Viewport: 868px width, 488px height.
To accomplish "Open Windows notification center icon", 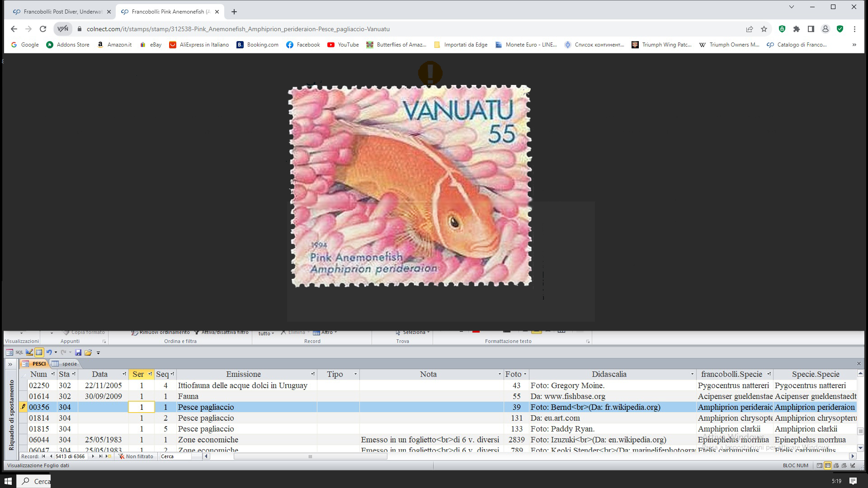I will (x=853, y=481).
